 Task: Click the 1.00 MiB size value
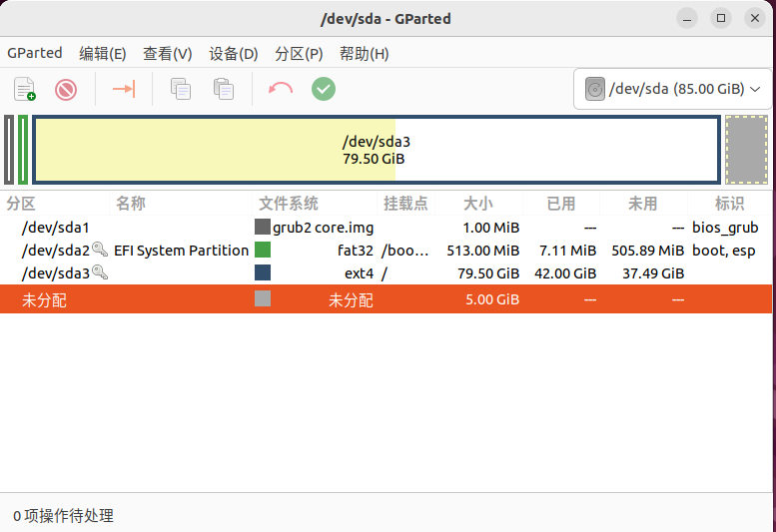click(491, 228)
